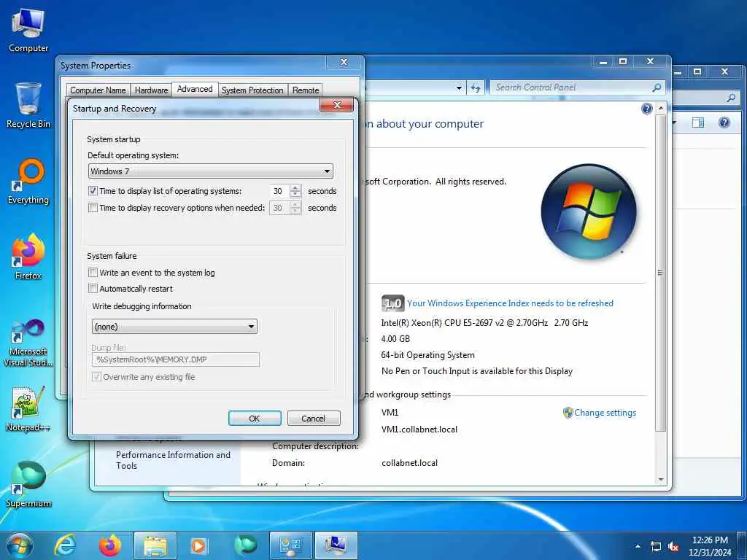The image size is (747, 560).
Task: Open Performance Information and Tools link
Action: pos(173,460)
